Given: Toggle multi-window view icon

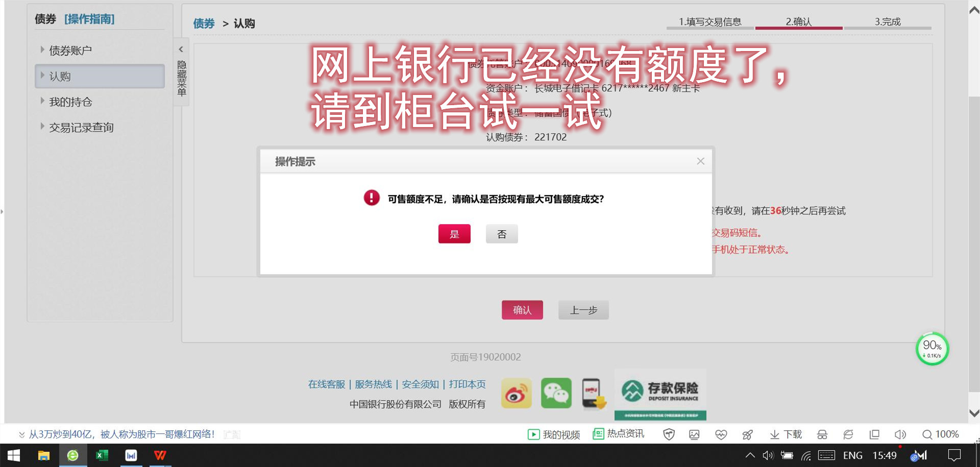Looking at the screenshot, I should pyautogui.click(x=874, y=434).
